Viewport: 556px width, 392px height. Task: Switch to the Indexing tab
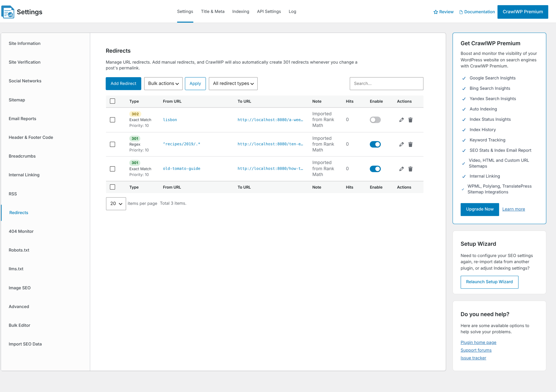pyautogui.click(x=240, y=11)
